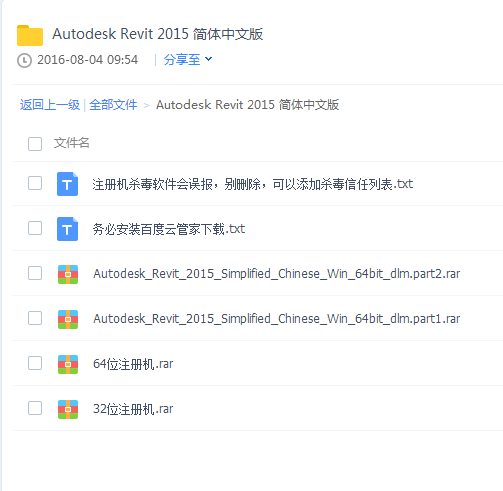Click the date 2016-08-04 09:54
The height and width of the screenshot is (491, 503).
(87, 60)
